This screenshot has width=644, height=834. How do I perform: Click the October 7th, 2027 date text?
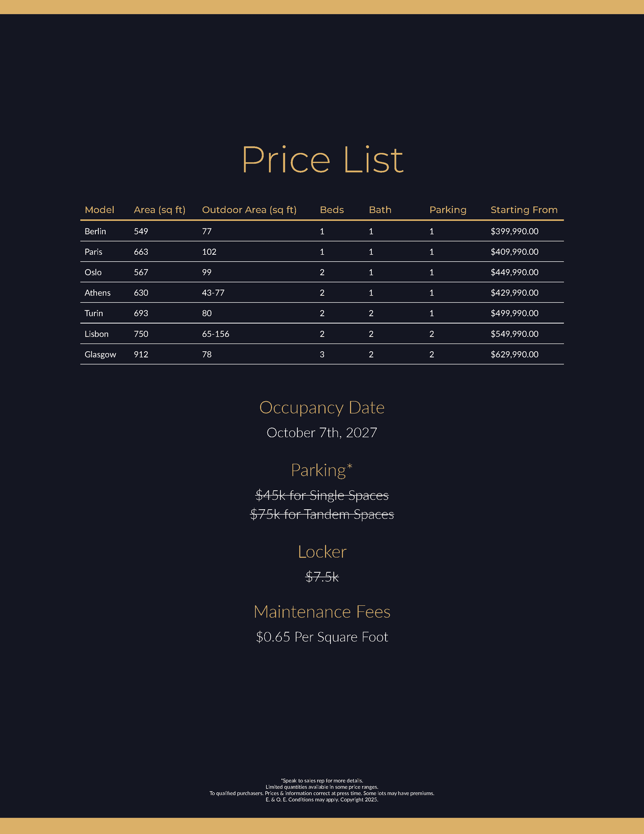pos(322,433)
